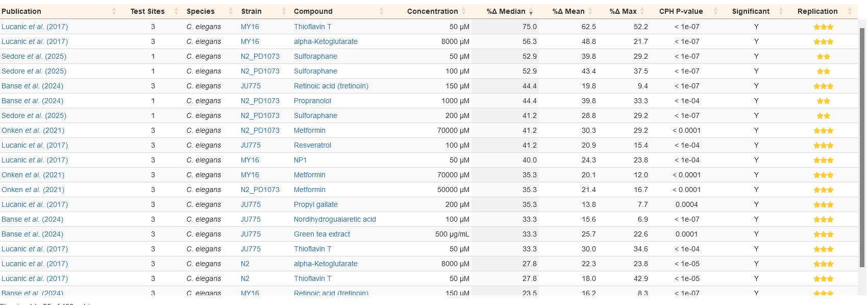Open the Nordihydroguaiaretic acid compound page
This screenshot has height=305, width=868.
pyautogui.click(x=335, y=219)
